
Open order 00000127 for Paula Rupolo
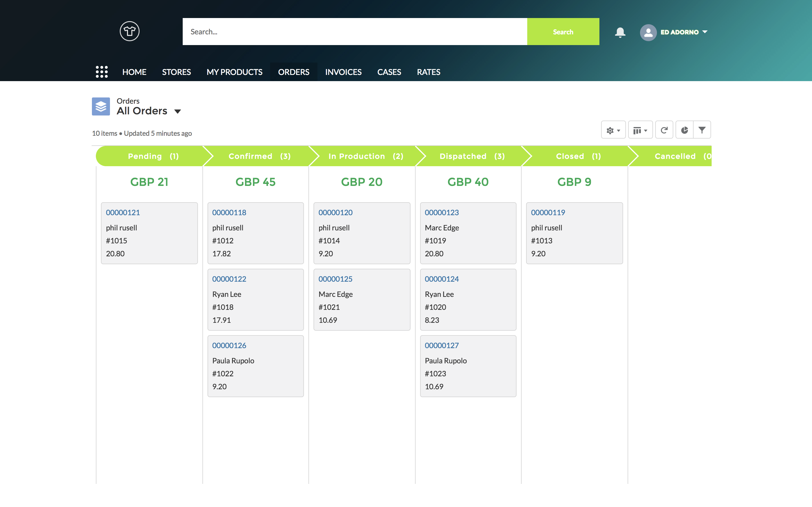coord(442,345)
